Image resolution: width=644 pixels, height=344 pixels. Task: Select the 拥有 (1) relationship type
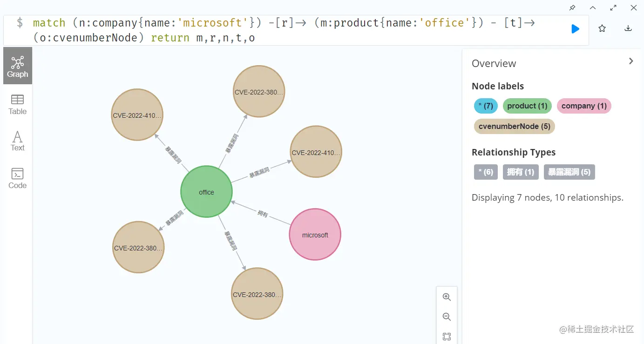[521, 172]
